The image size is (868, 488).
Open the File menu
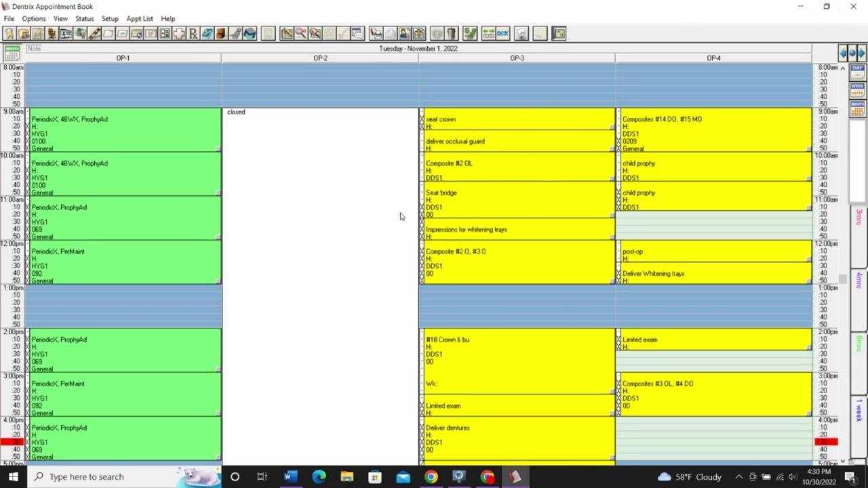[9, 19]
